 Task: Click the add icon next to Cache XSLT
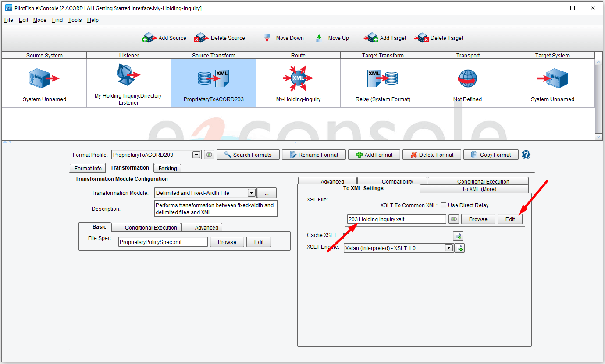point(458,237)
